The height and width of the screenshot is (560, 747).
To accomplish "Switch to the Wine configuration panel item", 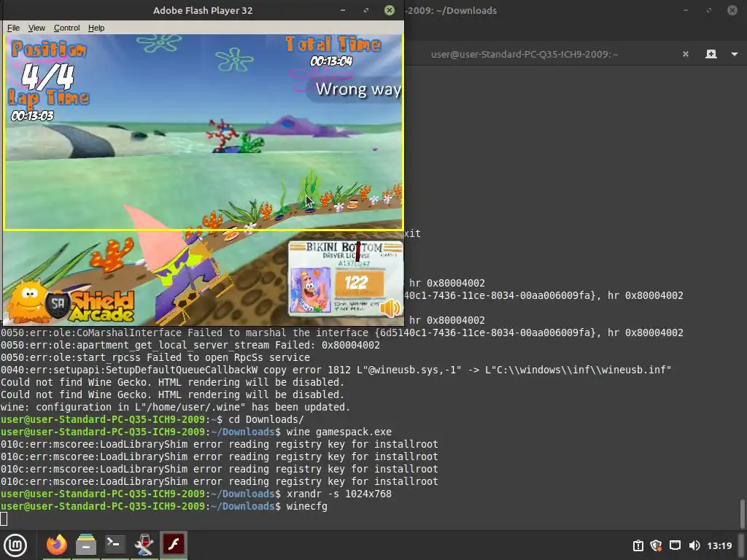I will point(144,545).
